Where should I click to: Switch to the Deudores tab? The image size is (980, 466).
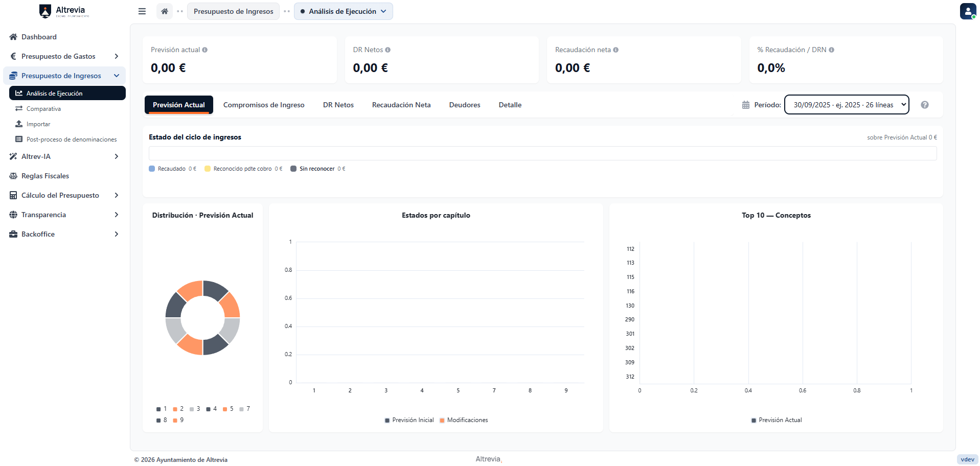tap(465, 105)
